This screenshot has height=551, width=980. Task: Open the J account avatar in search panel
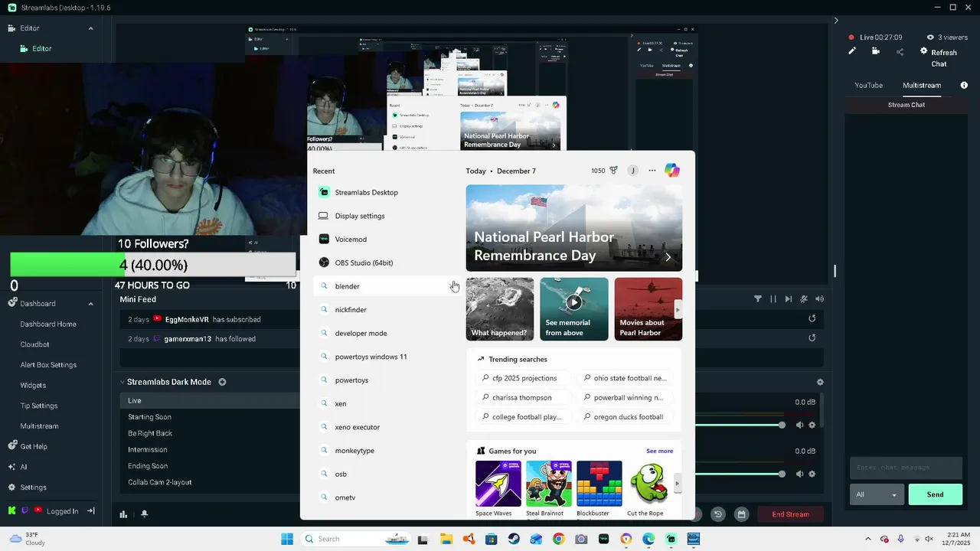pos(632,171)
